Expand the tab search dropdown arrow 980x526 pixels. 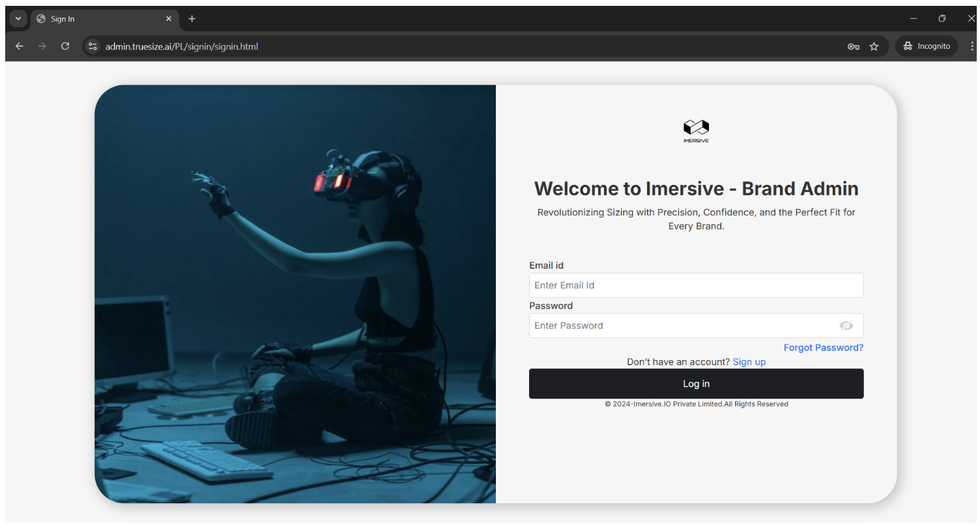click(x=18, y=19)
